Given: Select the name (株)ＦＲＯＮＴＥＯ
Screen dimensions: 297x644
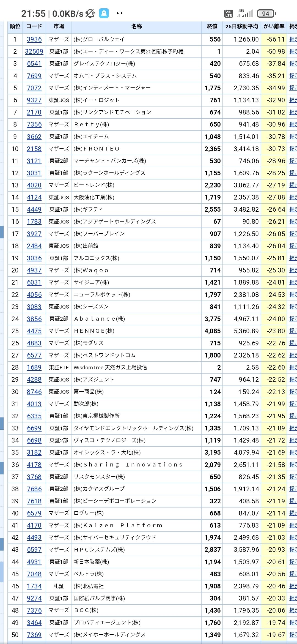Looking at the screenshot, I should point(97,149).
